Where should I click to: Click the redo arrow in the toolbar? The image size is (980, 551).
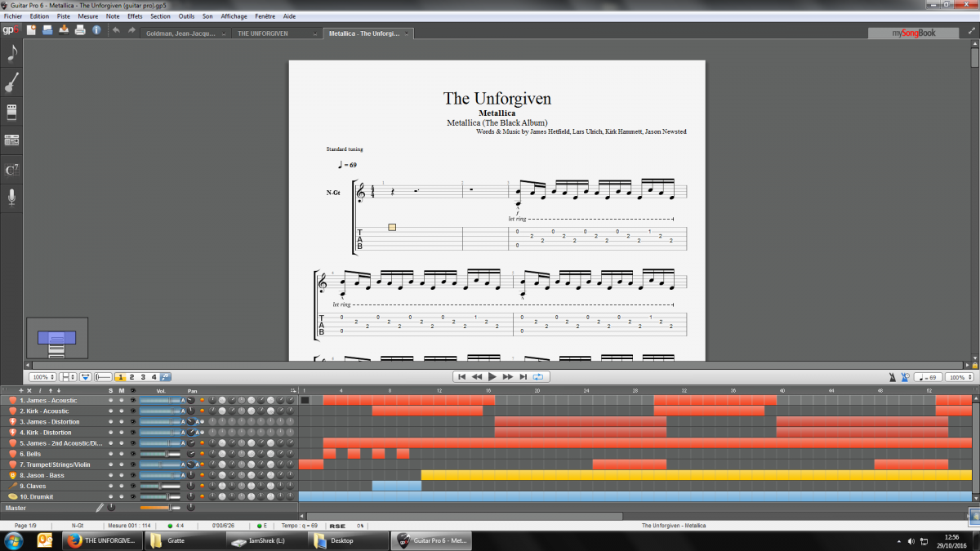pyautogui.click(x=131, y=30)
